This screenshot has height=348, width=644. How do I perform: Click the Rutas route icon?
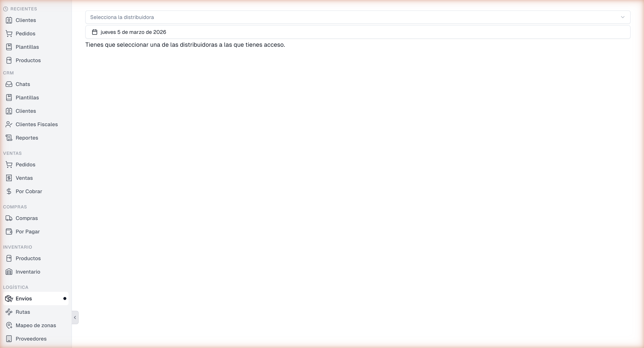(x=9, y=312)
